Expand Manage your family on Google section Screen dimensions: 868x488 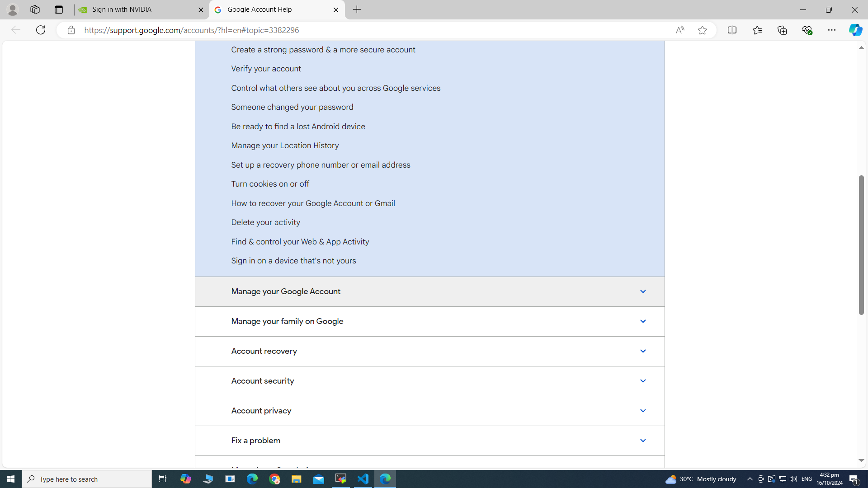[429, 321]
